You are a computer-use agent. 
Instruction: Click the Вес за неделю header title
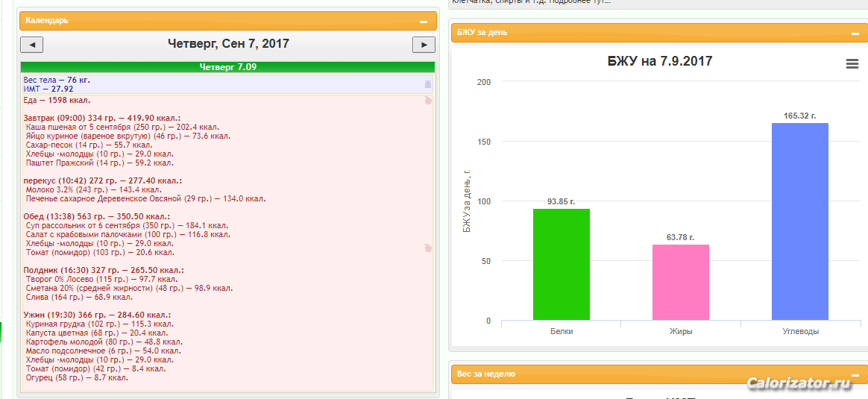click(485, 374)
